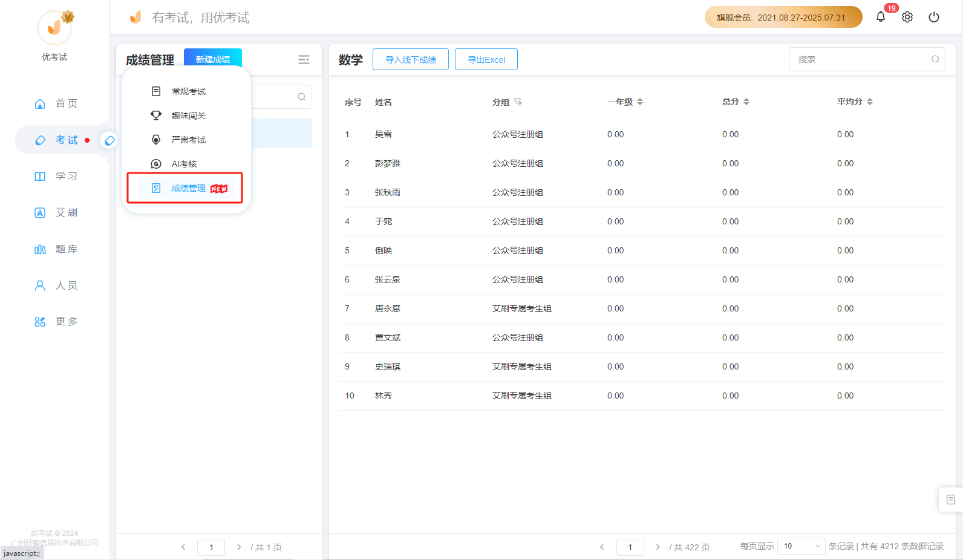Open the settings gear icon
Viewport: 963px width, 560px height.
[x=907, y=17]
